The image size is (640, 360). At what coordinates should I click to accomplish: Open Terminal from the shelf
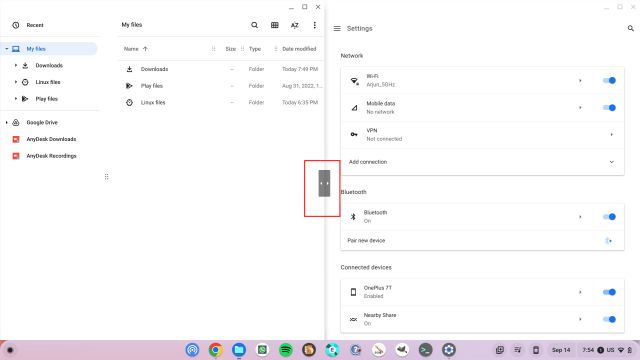point(425,350)
